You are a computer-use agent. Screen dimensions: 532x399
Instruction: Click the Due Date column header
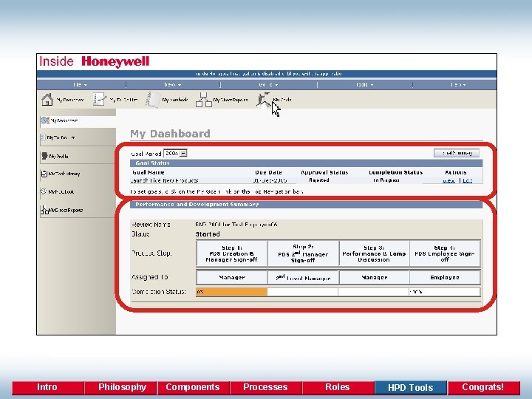coord(268,172)
